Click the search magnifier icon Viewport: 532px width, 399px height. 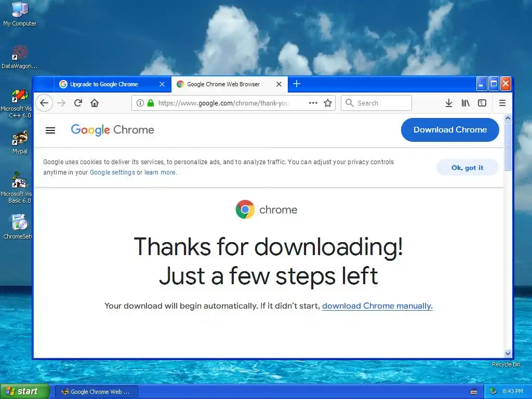click(350, 103)
